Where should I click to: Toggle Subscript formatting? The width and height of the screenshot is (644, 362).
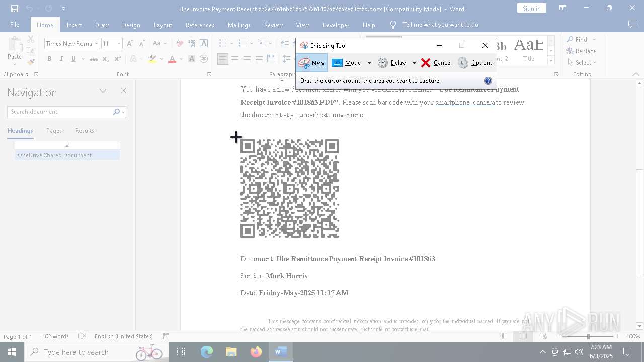point(105,59)
